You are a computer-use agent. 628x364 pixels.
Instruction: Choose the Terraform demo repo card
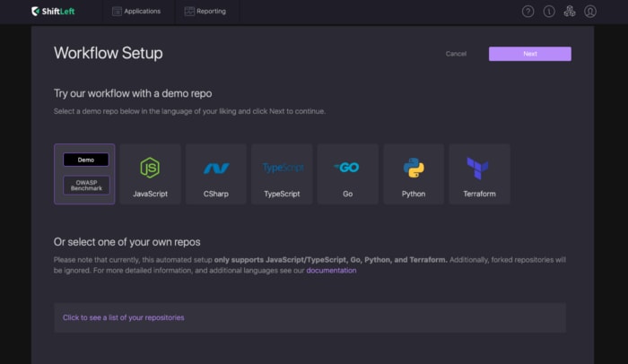pyautogui.click(x=479, y=174)
